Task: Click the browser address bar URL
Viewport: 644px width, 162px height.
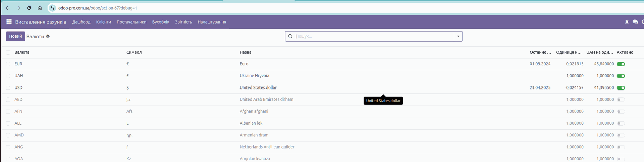Action: pyautogui.click(x=98, y=8)
